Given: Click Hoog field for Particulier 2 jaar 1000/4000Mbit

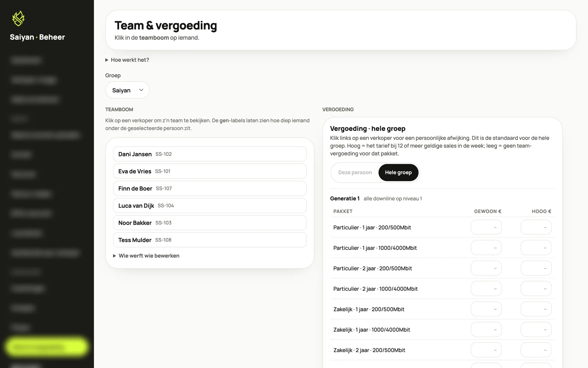Looking at the screenshot, I should pyautogui.click(x=536, y=289).
